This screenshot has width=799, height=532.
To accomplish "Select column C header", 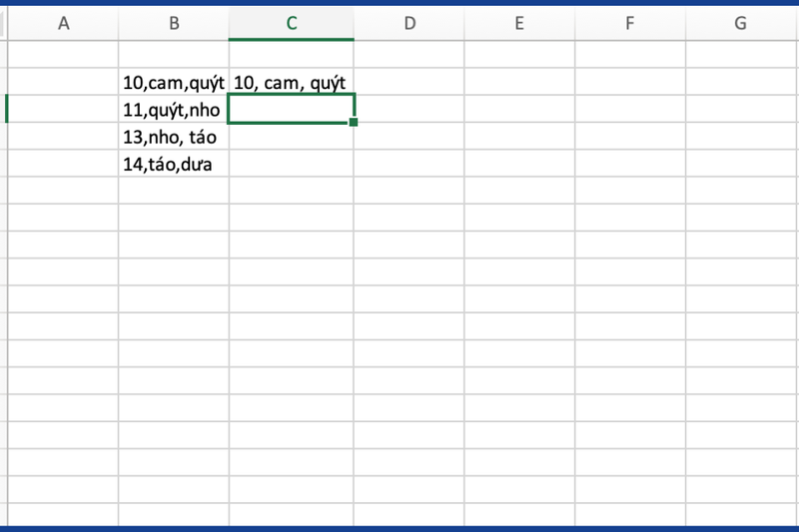I will [292, 23].
